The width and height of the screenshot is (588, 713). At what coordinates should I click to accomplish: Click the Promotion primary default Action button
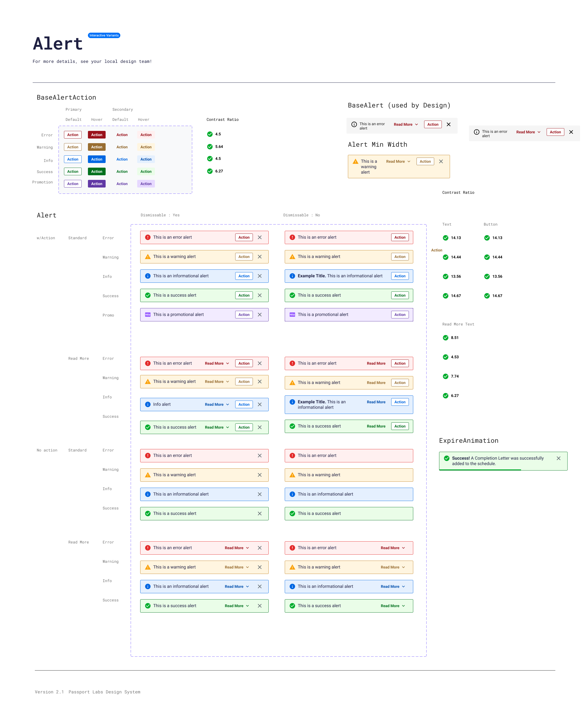72,184
